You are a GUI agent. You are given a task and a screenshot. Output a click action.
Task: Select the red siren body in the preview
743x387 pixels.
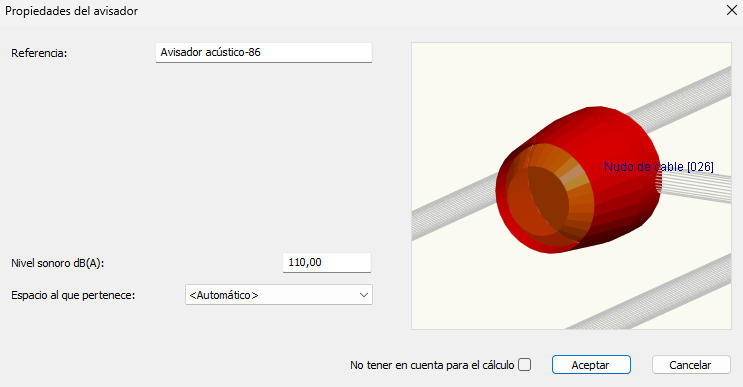point(616,156)
